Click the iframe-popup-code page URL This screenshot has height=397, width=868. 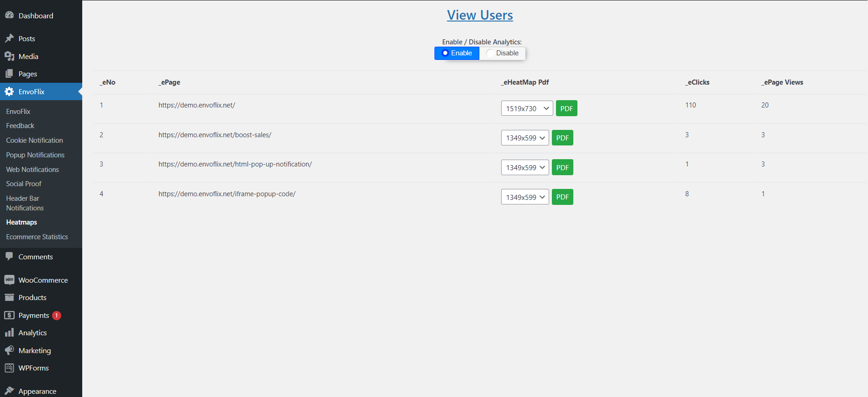[227, 194]
